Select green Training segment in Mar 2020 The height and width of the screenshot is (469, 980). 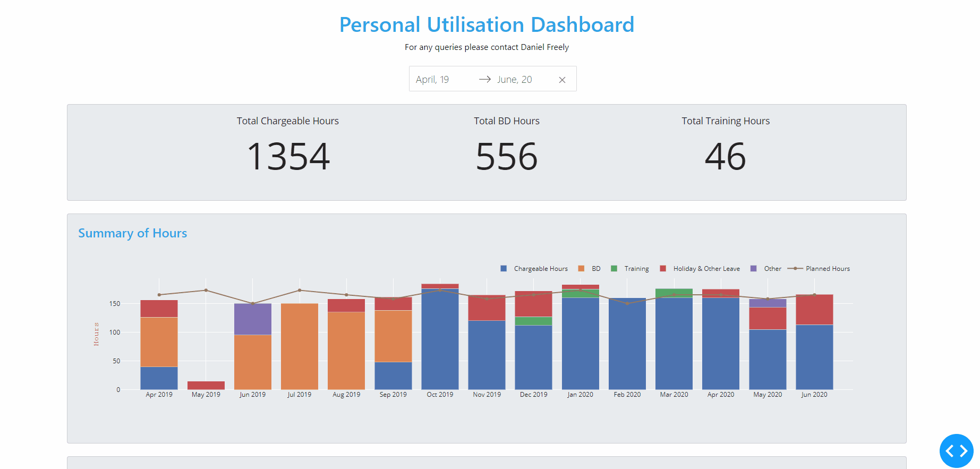pos(674,293)
